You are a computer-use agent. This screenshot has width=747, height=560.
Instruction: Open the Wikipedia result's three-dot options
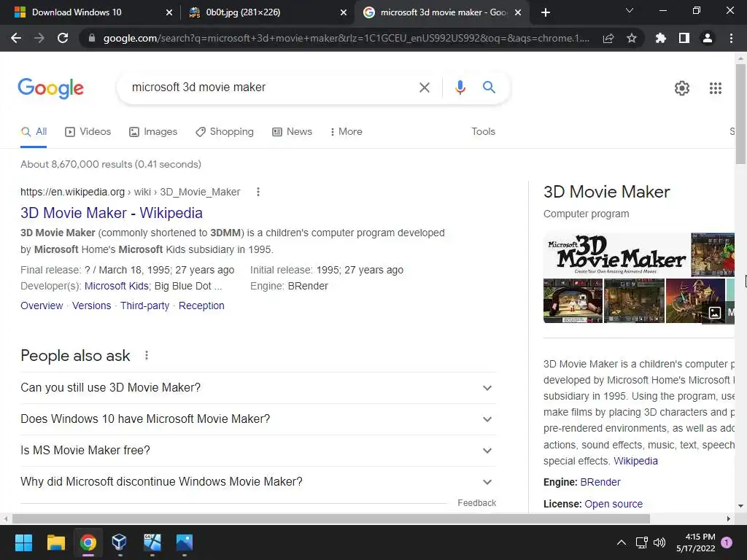(x=258, y=192)
